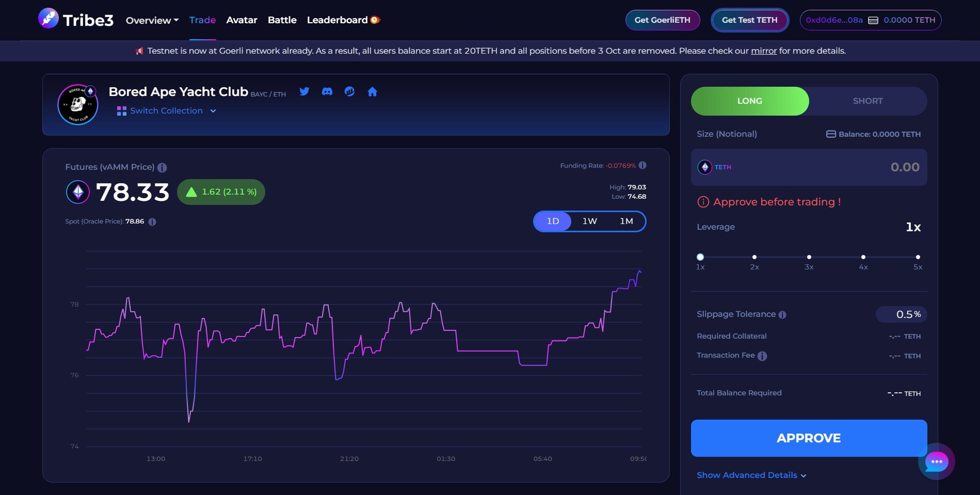Switch chart to 1W range
The height and width of the screenshot is (495, 980).
[x=589, y=221]
